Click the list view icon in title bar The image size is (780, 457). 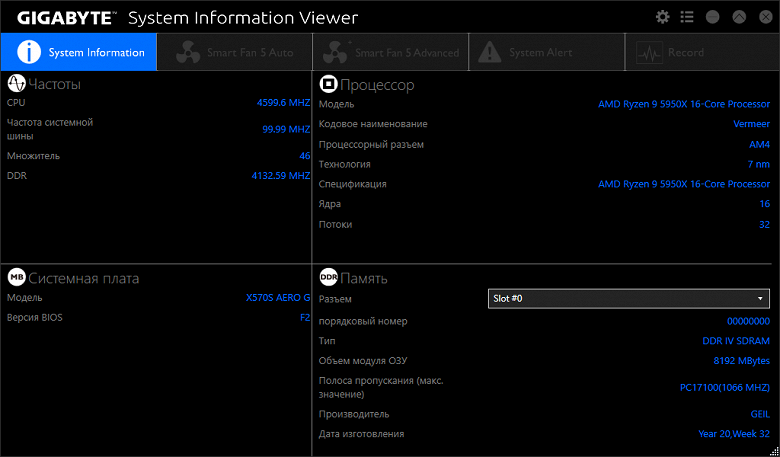(x=687, y=17)
